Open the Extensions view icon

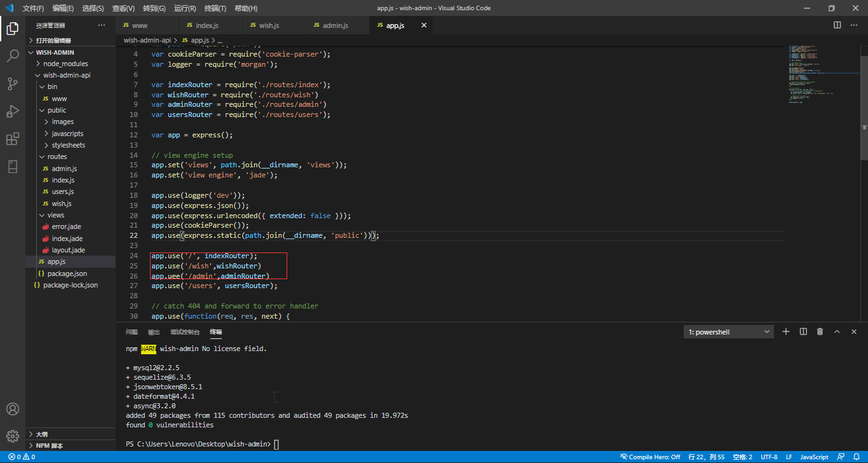pos(13,139)
